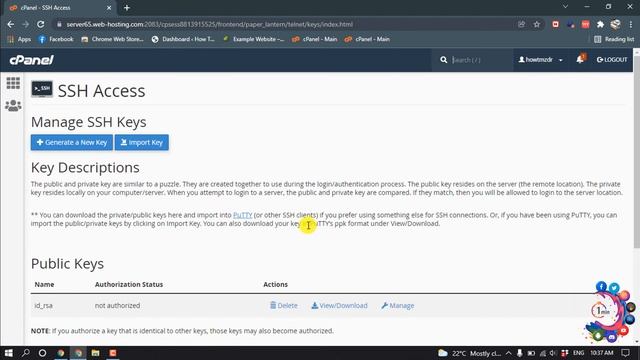Open the cPanel home grid icon
This screenshot has width=640, height=360.
pyautogui.click(x=13, y=83)
